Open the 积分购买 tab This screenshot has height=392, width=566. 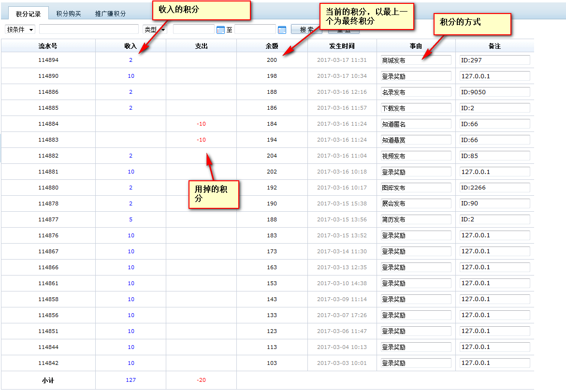pyautogui.click(x=69, y=14)
